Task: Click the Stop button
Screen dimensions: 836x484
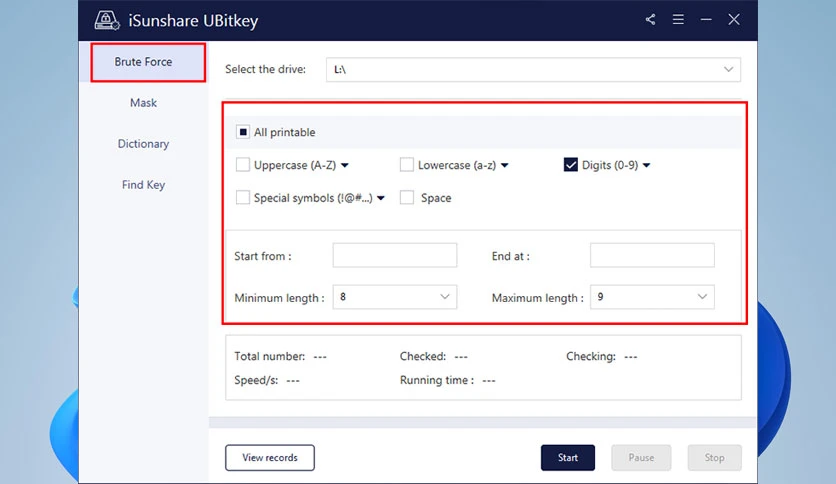Action: (714, 457)
